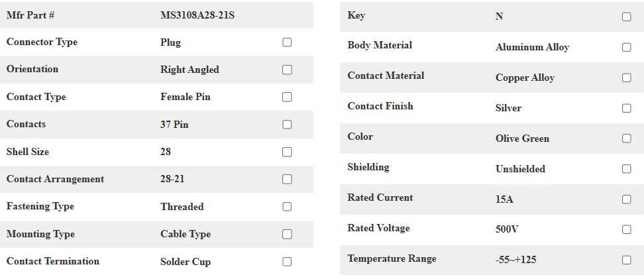
Task: Enable the Contacts 37 Pin checkbox
Action: (287, 125)
